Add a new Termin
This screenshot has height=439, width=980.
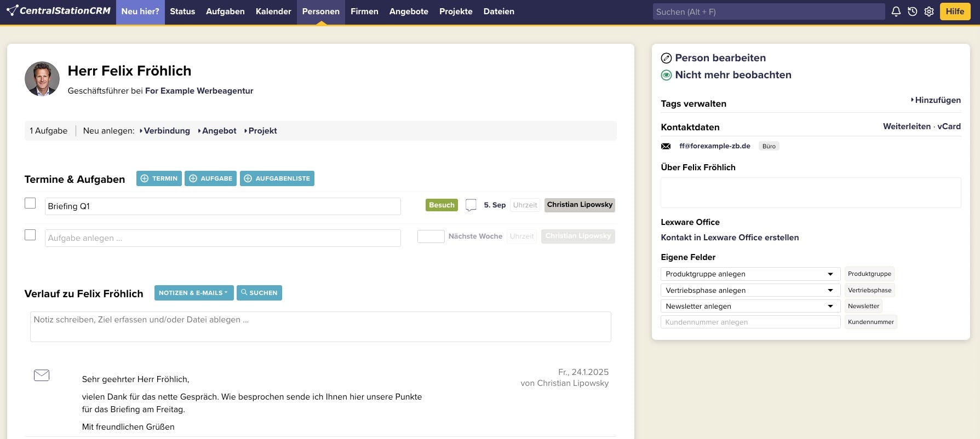tap(159, 178)
